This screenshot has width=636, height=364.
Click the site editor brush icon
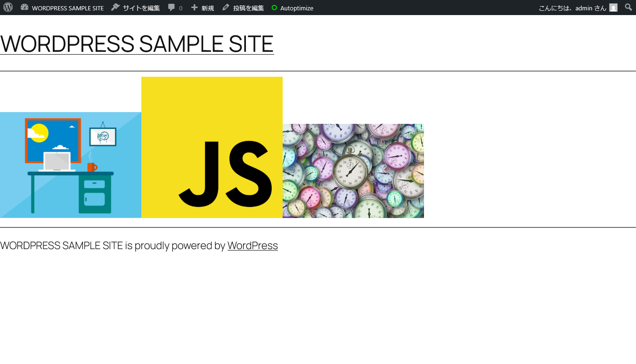click(115, 8)
